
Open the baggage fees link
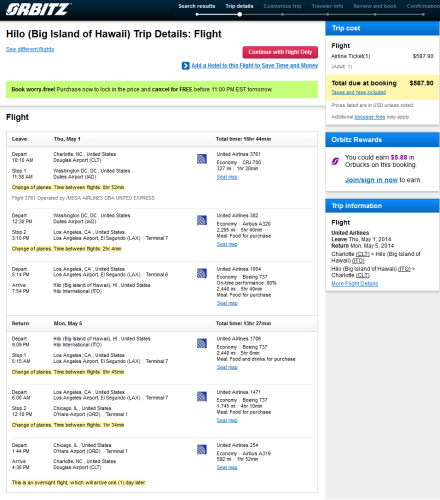tap(369, 117)
